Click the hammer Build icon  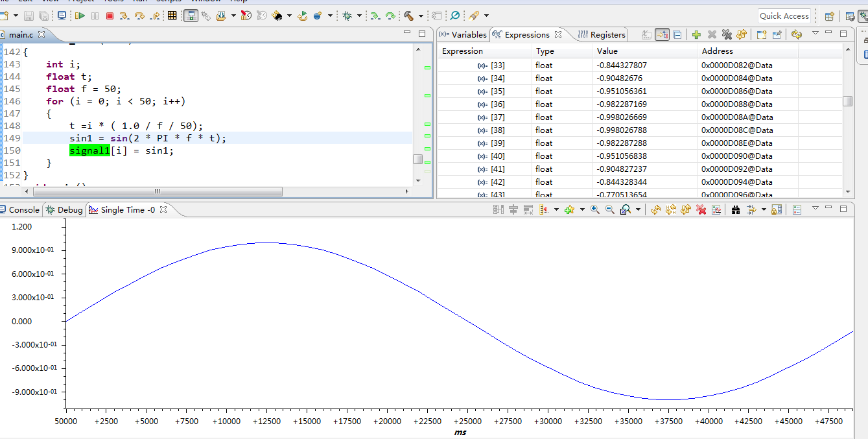(408, 16)
